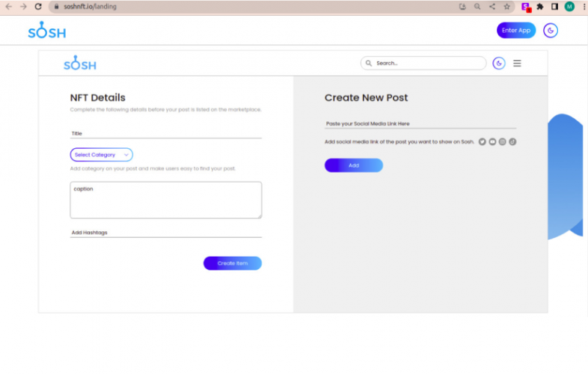The width and height of the screenshot is (588, 374).
Task: Click the 'Add category on your post' hint
Action: click(153, 168)
